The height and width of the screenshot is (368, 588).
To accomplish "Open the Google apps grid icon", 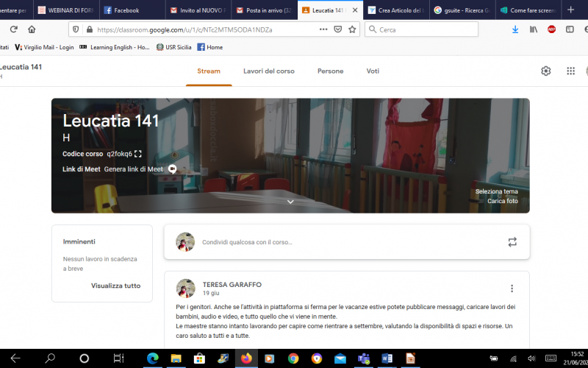I will 571,71.
